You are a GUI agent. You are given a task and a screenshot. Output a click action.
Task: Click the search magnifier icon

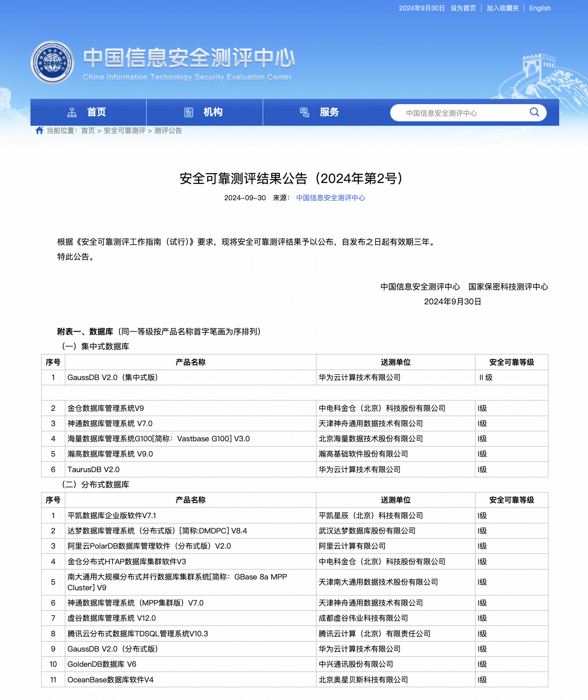click(534, 112)
